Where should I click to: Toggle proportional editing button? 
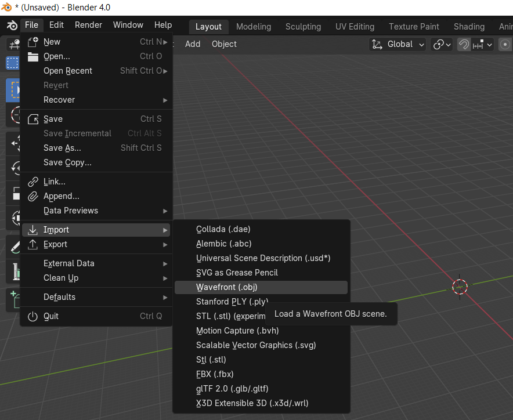point(505,44)
